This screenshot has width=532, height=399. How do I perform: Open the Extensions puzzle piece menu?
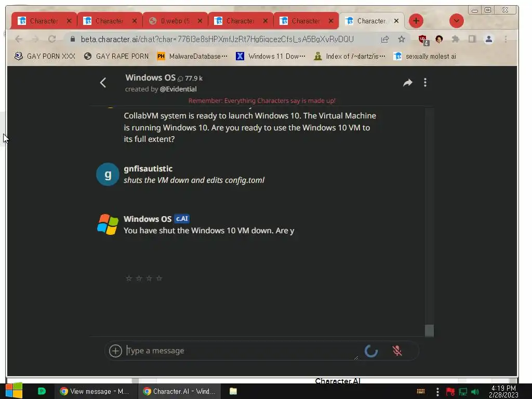(455, 39)
